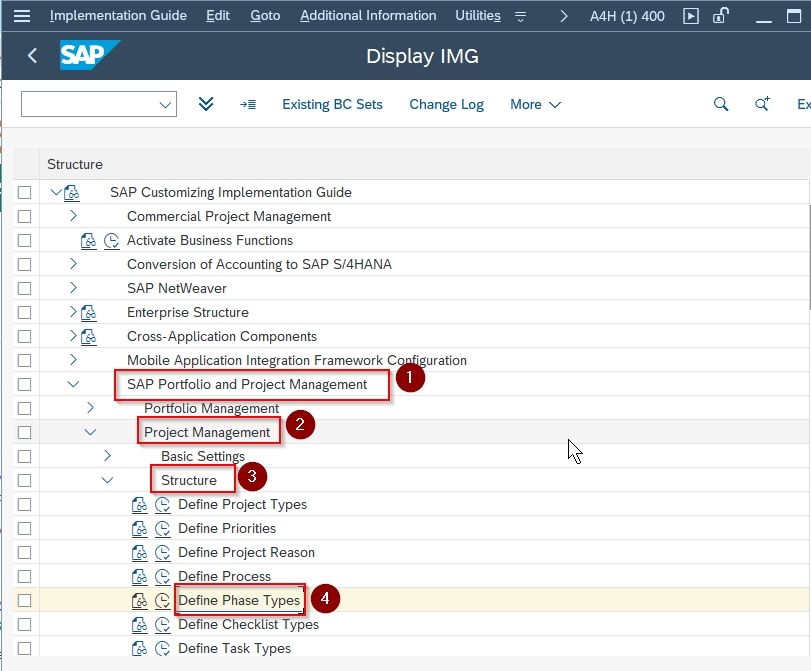Screen dimensions: 811x671
Task: Click the position/indent list icon
Action: (x=248, y=105)
